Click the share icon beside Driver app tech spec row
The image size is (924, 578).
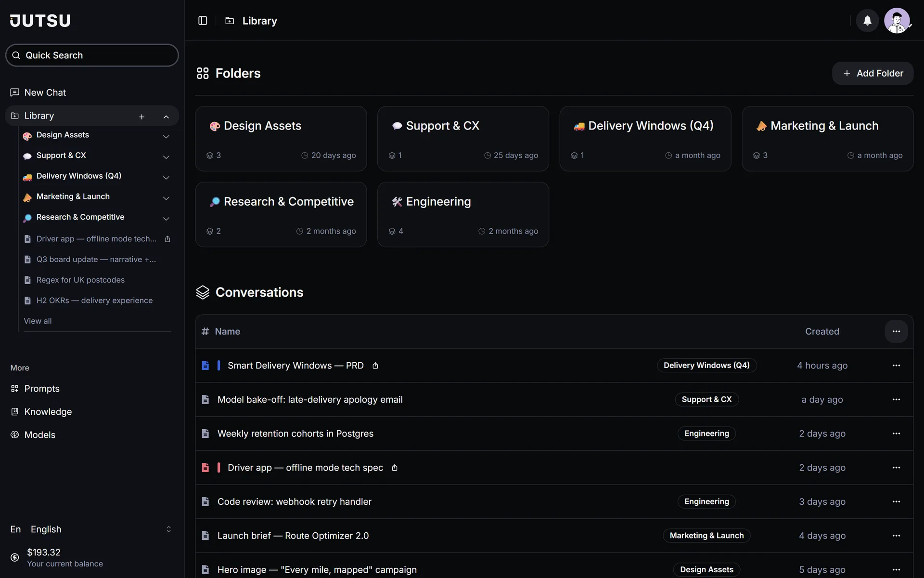(395, 468)
